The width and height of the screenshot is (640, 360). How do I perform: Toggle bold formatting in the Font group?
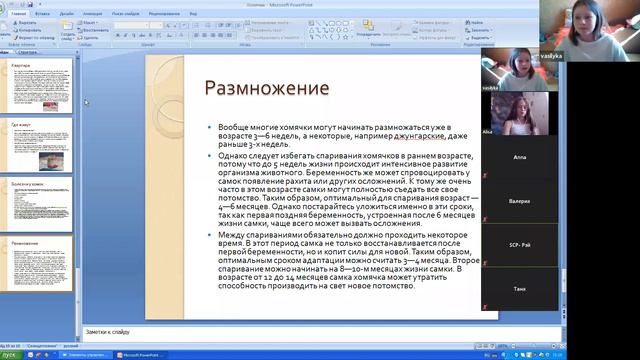point(118,36)
